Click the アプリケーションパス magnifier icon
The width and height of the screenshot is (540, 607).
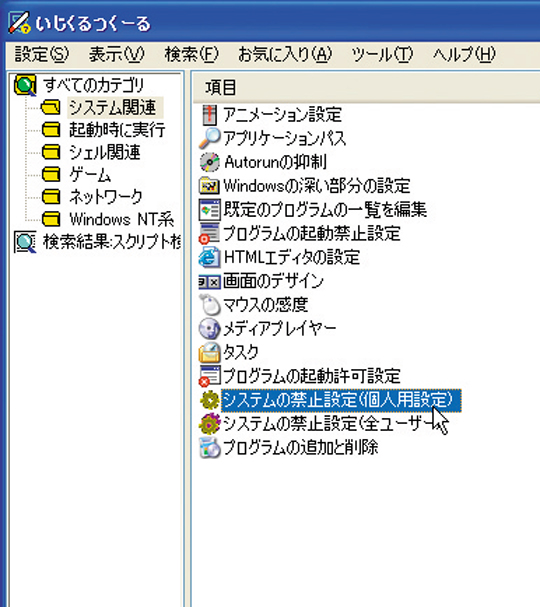(209, 139)
